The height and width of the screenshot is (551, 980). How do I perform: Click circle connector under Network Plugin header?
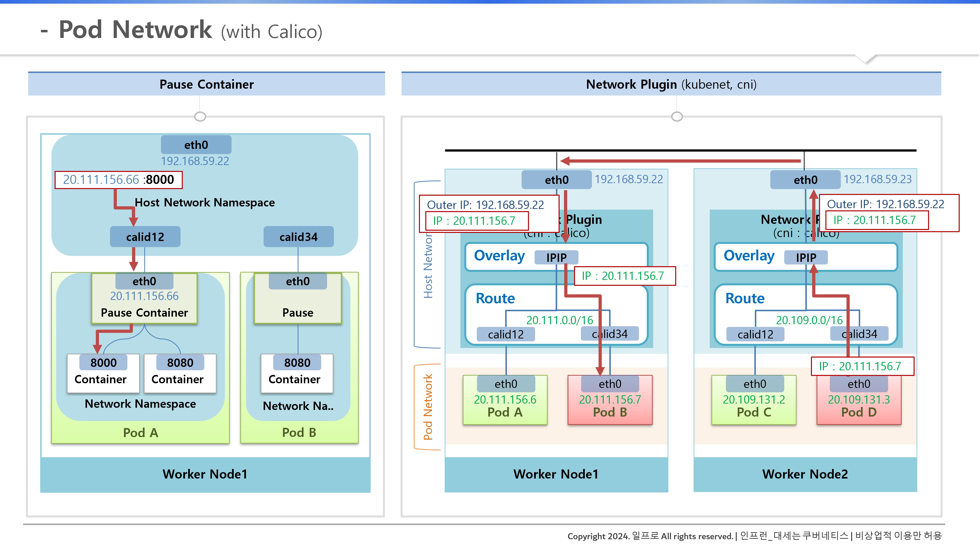click(x=676, y=116)
